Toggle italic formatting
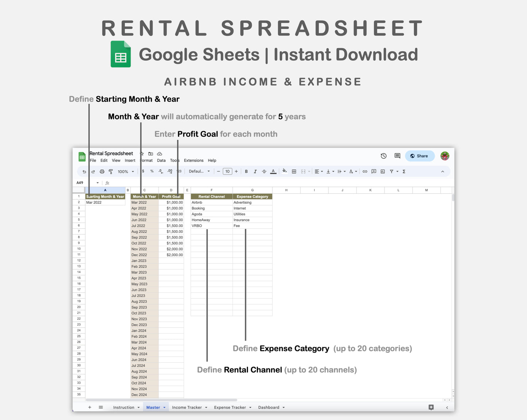527x420 pixels. [x=255, y=171]
